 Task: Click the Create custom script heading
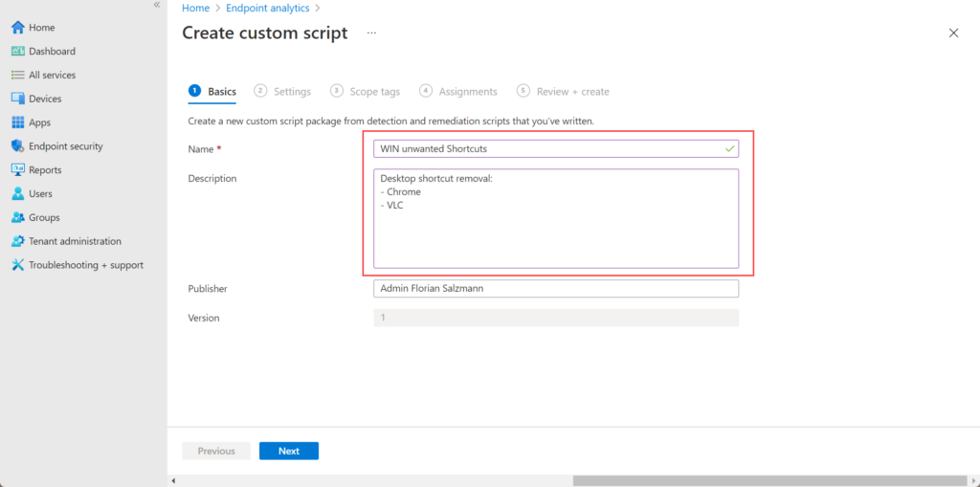point(265,33)
